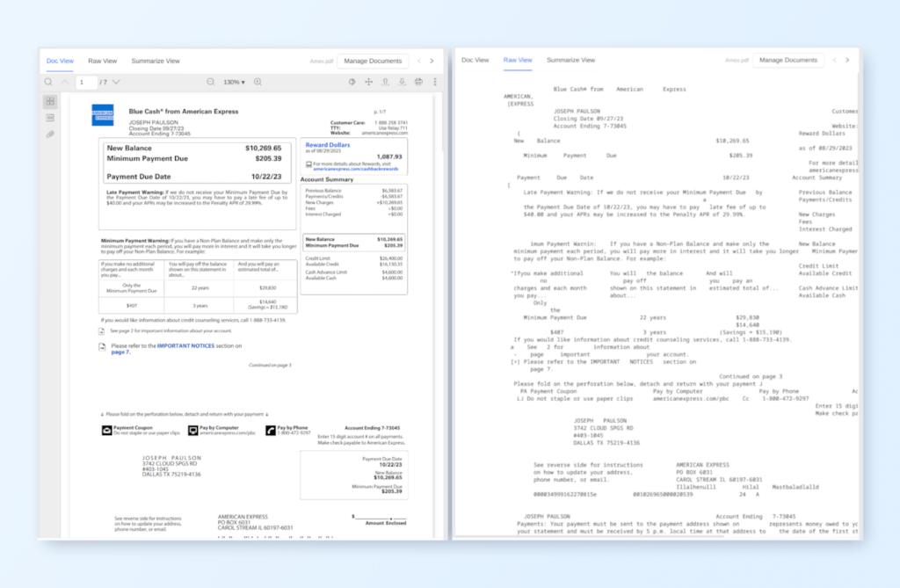
Task: Open the 130% zoom level dropdown
Action: [236, 81]
